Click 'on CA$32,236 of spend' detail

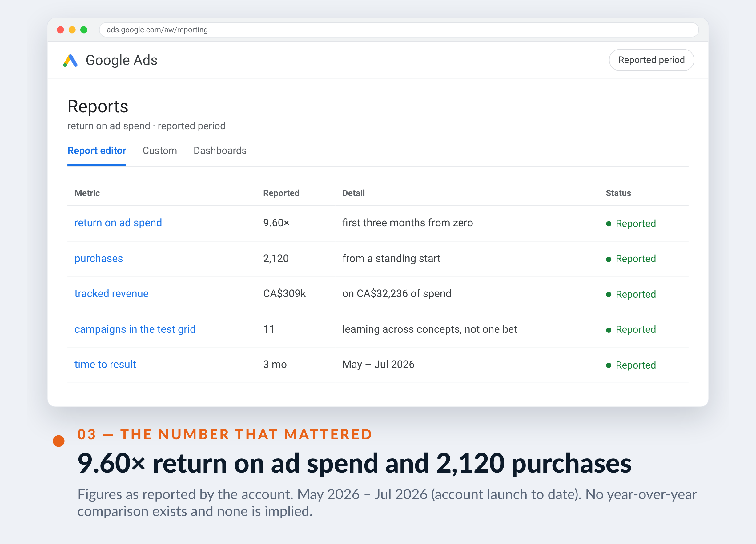[396, 293]
